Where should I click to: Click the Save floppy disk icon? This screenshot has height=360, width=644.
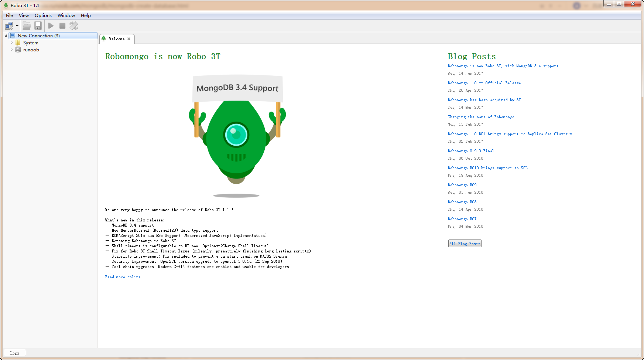tap(38, 26)
